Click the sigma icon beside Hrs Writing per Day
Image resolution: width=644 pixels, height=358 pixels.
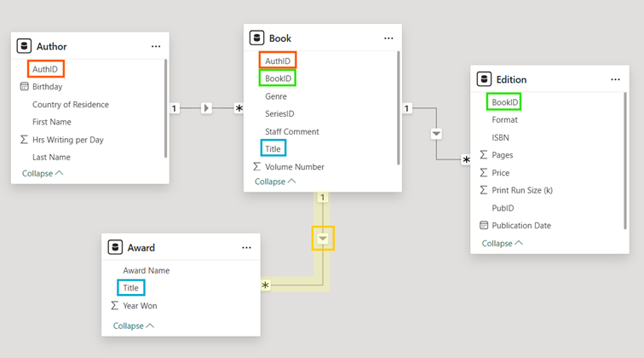click(x=24, y=140)
